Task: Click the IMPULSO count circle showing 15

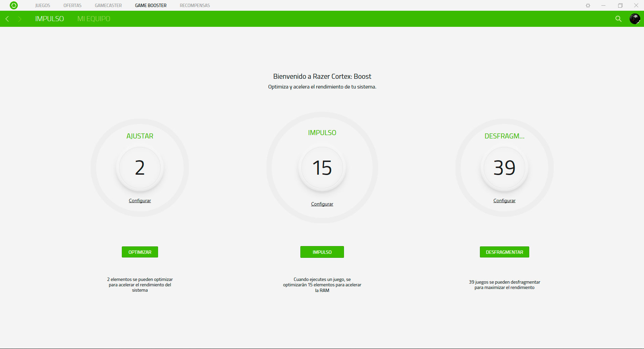Action: (x=322, y=168)
